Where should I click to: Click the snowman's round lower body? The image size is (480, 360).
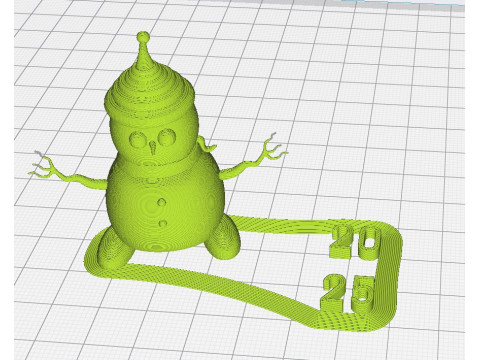pyautogui.click(x=165, y=207)
